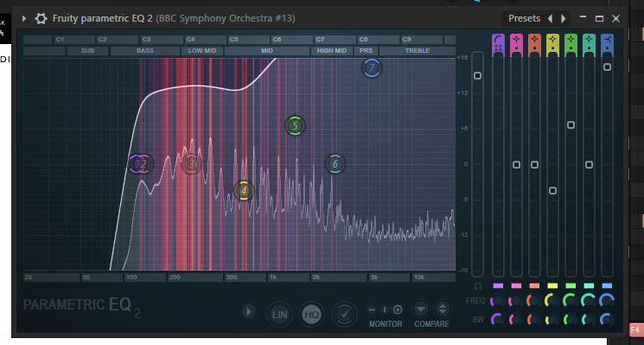Toggle the headphones solo icon
644x345 pixels.
click(x=477, y=286)
